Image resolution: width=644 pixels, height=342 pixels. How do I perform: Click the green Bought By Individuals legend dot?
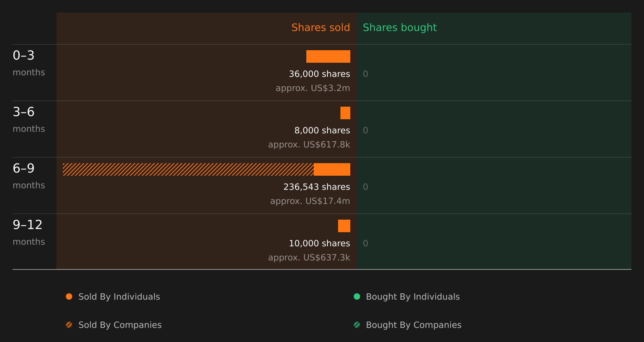(357, 297)
